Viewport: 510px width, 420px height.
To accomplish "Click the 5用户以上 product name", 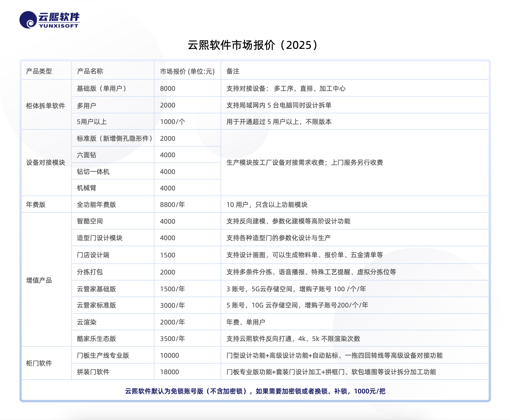I will [92, 122].
